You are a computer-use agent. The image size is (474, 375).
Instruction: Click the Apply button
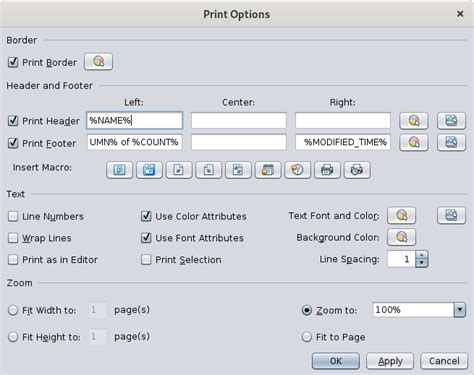pos(390,361)
